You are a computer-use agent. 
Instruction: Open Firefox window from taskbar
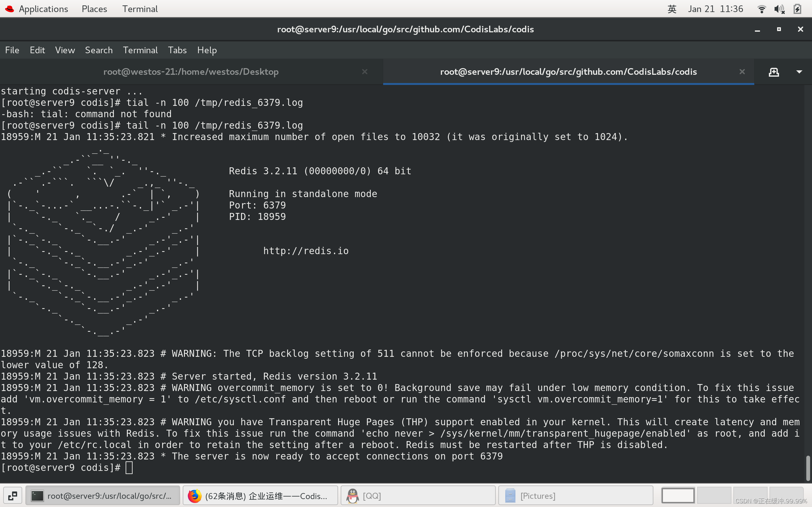(260, 496)
